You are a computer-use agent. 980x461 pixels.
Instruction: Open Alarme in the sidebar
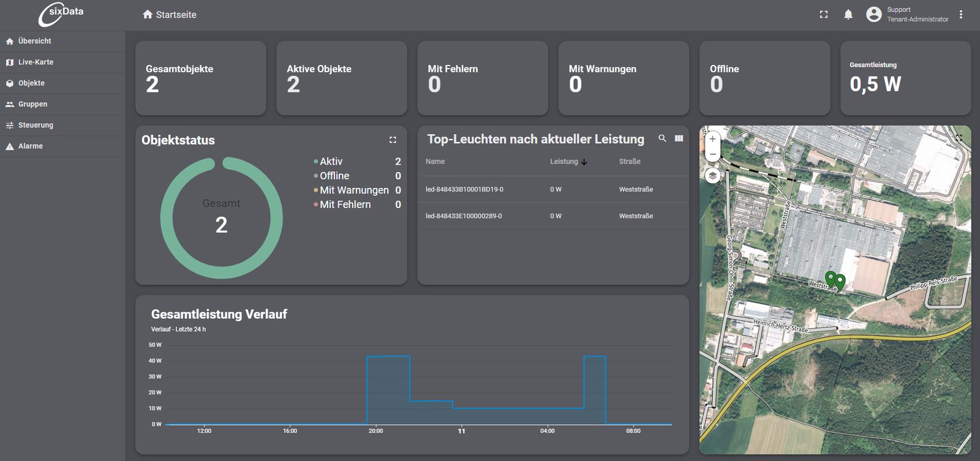tap(62, 146)
